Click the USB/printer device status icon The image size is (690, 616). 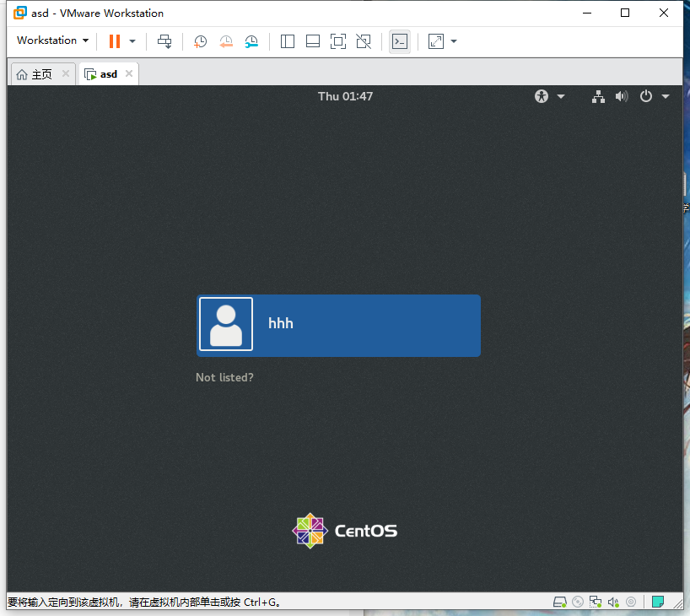point(631,602)
